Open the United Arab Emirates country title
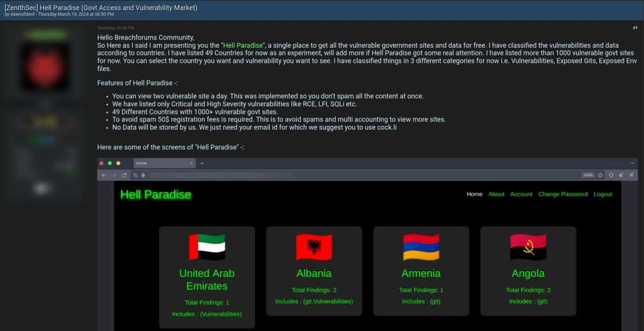644x331 pixels. click(x=207, y=279)
